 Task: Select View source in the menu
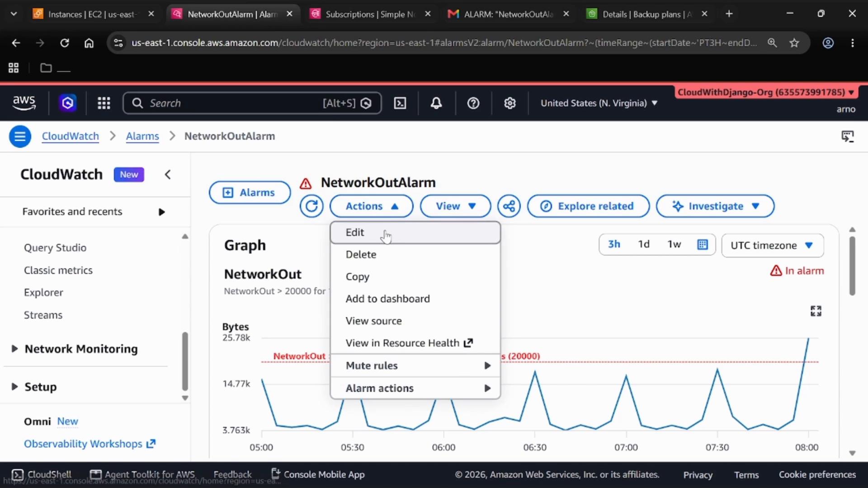(415, 321)
